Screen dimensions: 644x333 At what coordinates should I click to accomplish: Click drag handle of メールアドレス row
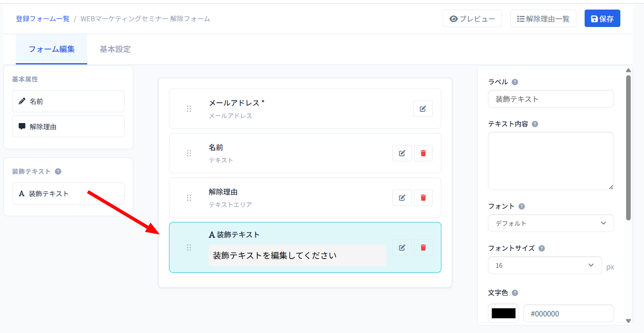[x=189, y=109]
